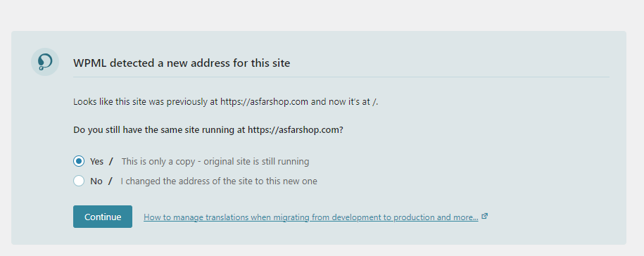Open the "How to manage translations when migrating" link

pos(311,217)
